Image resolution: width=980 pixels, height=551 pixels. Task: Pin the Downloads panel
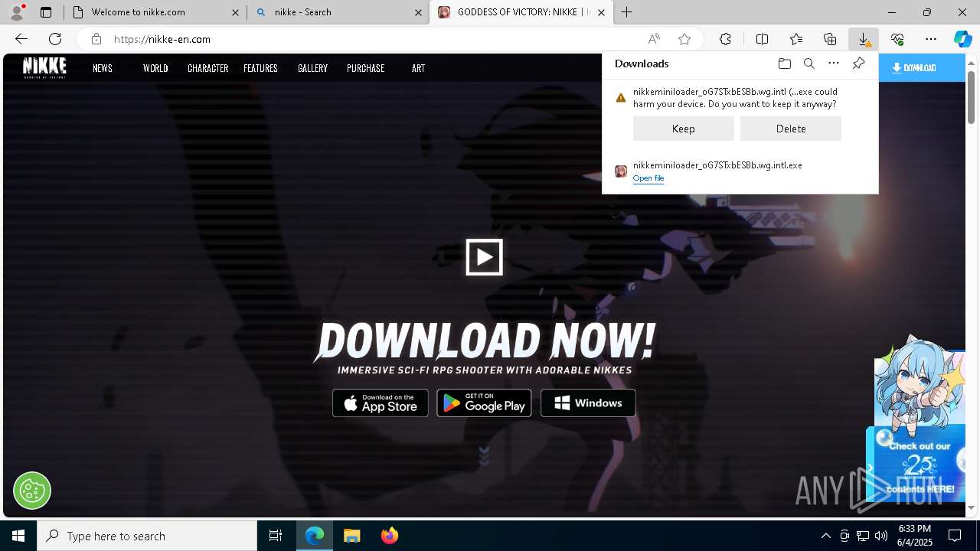[858, 64]
